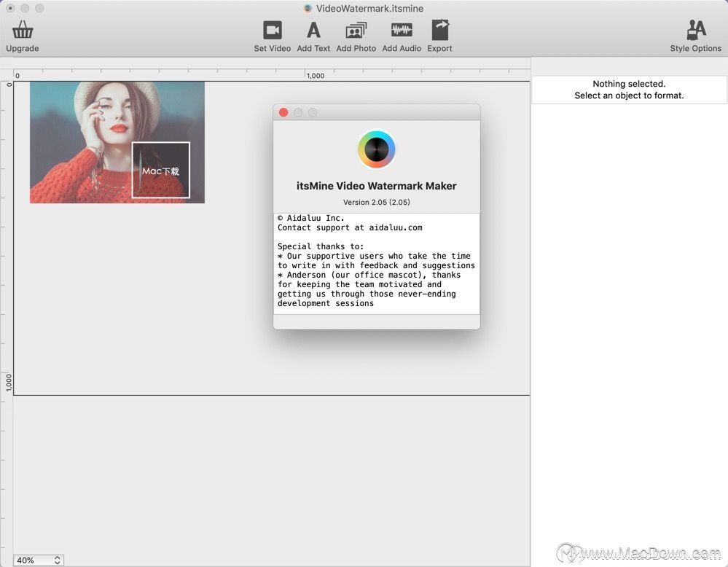The height and width of the screenshot is (567, 728).
Task: Toggle the Style Options panel
Action: [x=695, y=30]
